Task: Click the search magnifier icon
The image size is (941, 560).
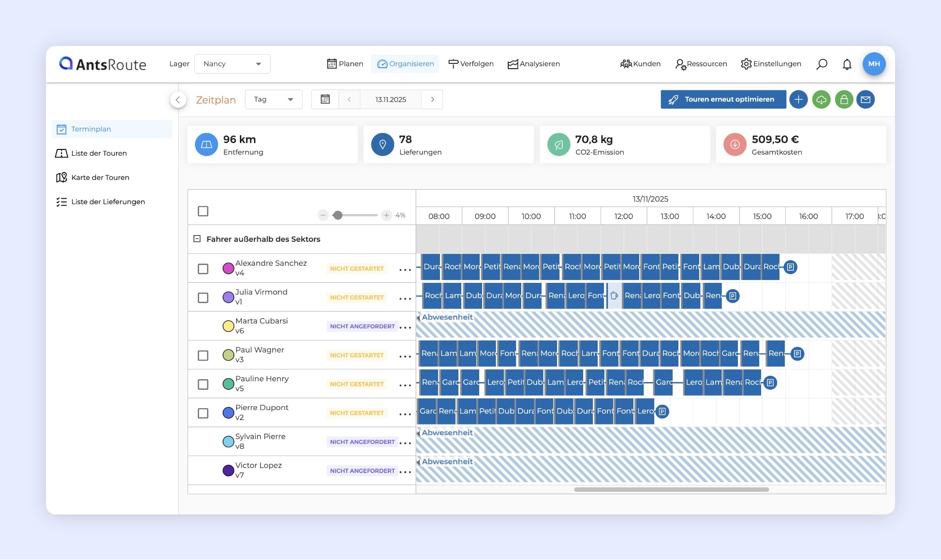Action: coord(822,64)
